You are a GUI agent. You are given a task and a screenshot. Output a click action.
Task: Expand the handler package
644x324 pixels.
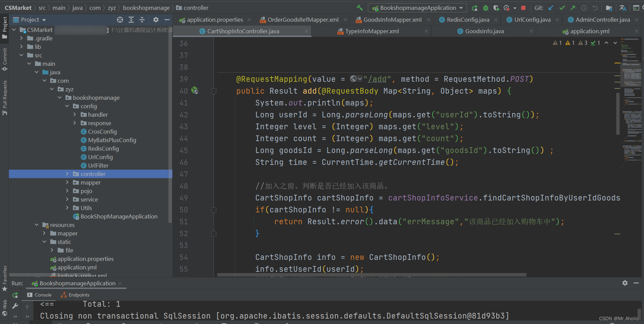(x=75, y=115)
